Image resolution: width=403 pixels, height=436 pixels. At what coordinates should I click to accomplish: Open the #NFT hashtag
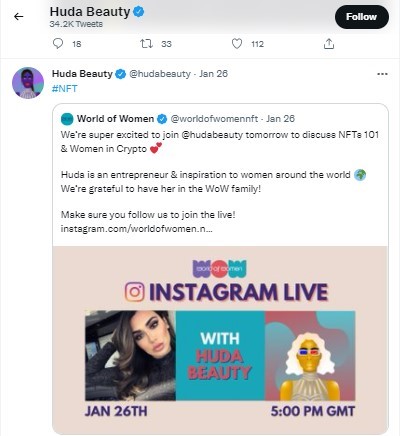point(65,89)
